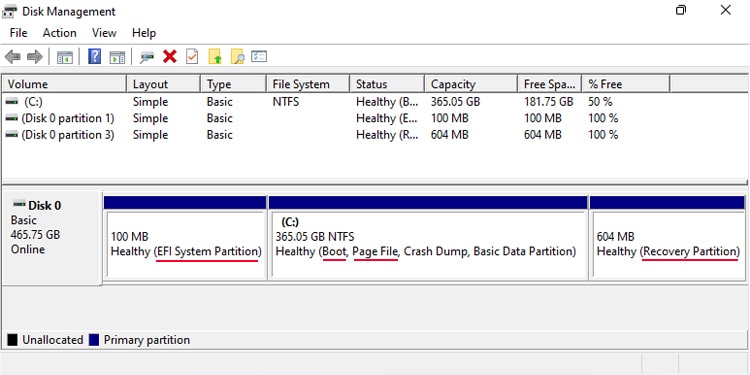Sort by the Type column header
This screenshot has height=375, width=750.
233,84
